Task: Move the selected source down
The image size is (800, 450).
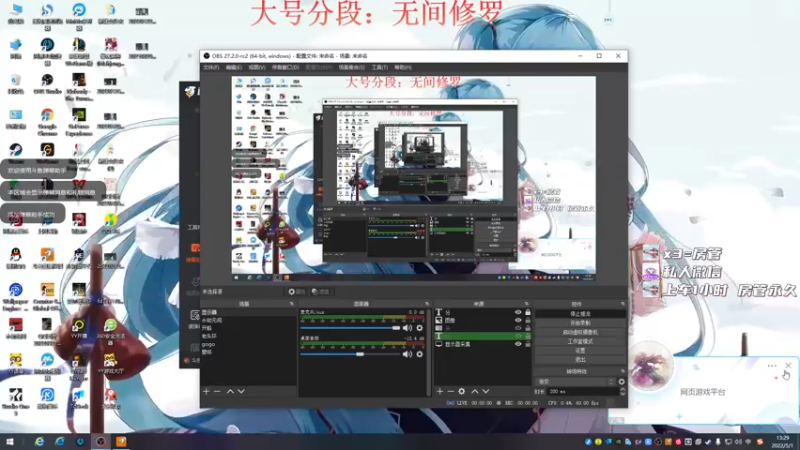Action: 486,391
